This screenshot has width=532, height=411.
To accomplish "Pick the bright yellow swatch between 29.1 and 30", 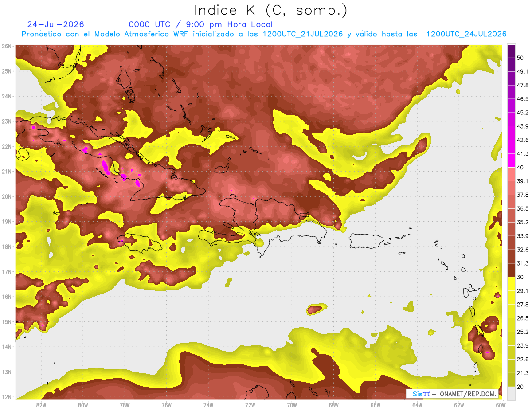I will tap(511, 284).
